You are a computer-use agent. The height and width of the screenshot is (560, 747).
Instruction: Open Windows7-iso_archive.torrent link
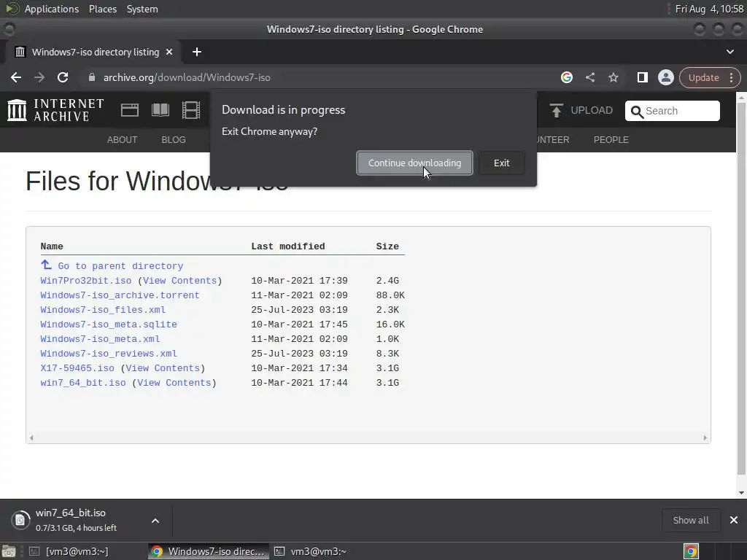click(x=120, y=295)
